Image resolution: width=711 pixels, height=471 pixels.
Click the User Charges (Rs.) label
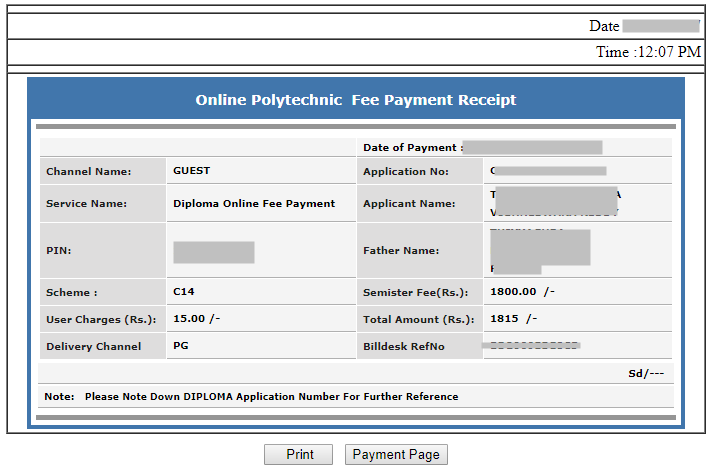point(101,320)
